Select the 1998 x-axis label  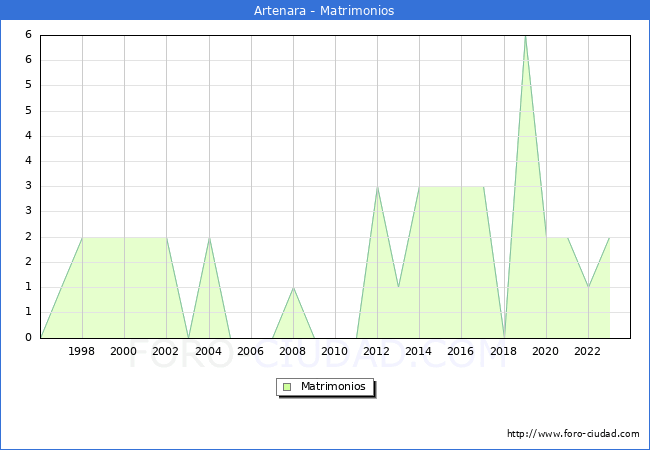pos(81,351)
